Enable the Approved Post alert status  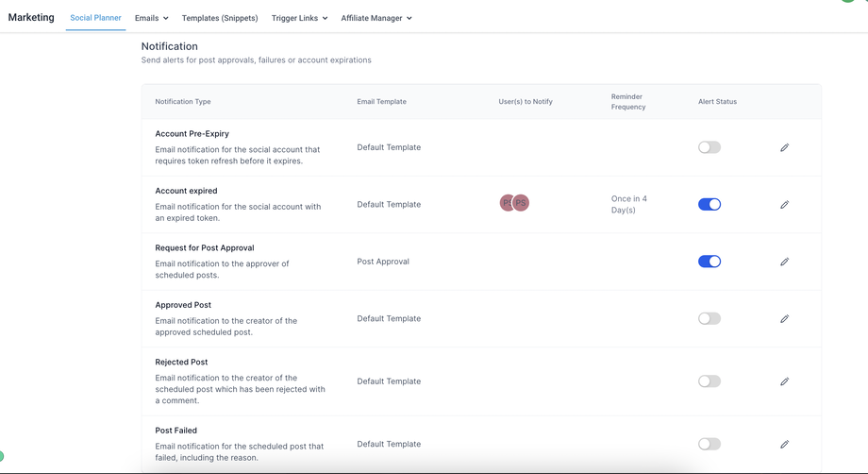(x=709, y=318)
